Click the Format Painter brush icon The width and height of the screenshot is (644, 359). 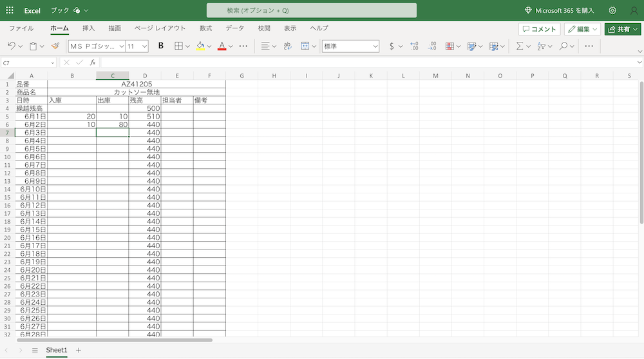pos(55,46)
